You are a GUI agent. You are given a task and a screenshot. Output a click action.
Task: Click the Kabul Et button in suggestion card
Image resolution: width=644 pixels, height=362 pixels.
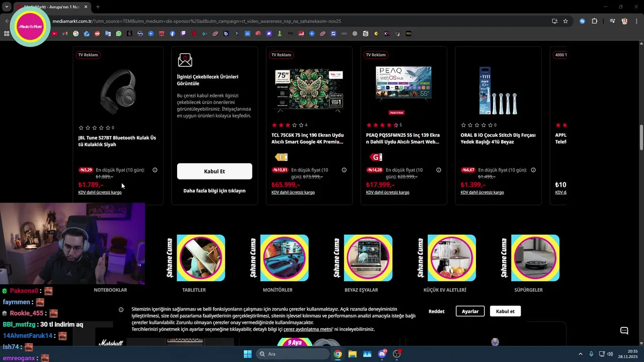tap(214, 171)
